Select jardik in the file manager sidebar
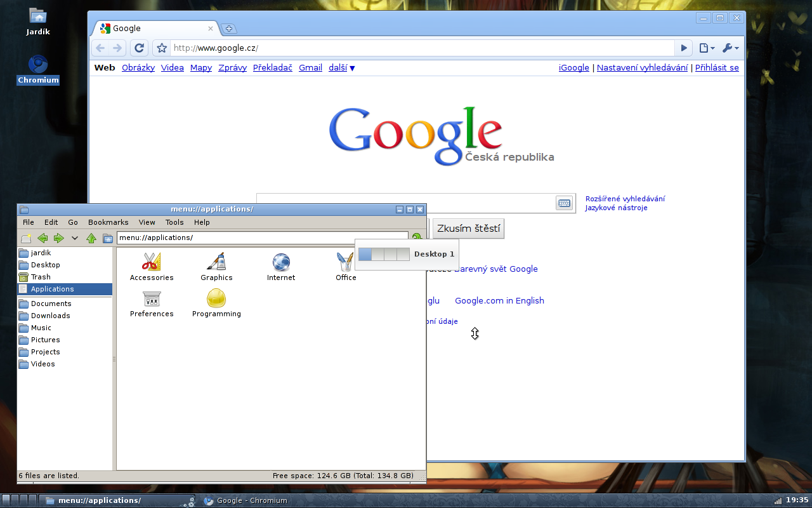 [65, 253]
